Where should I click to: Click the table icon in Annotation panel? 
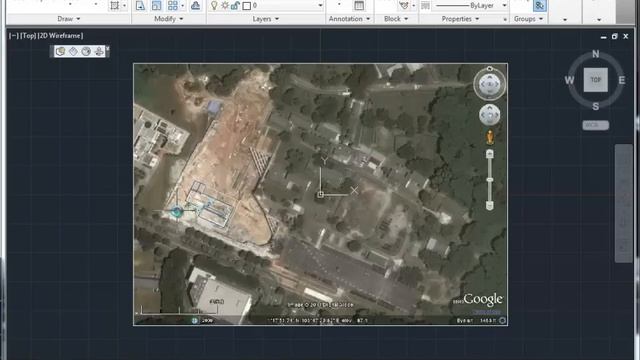359,5
